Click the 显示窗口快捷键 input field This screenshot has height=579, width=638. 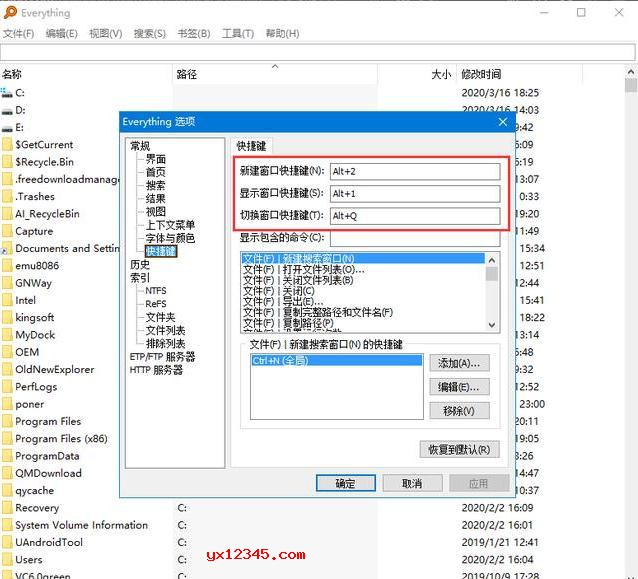point(415,194)
